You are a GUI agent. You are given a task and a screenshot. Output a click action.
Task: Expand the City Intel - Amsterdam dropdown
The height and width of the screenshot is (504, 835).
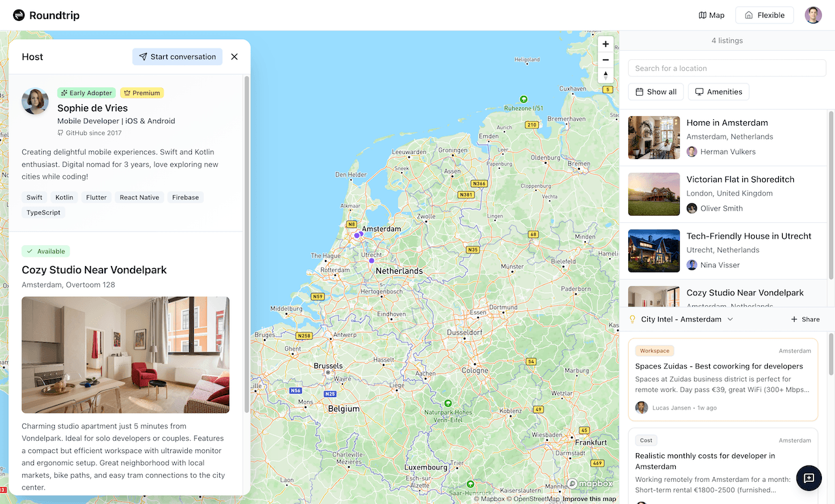731,319
